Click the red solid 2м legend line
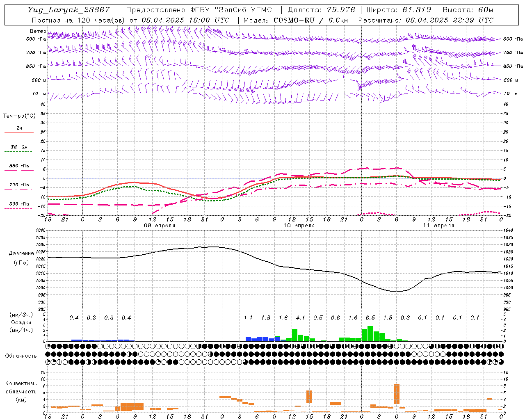The height and width of the screenshot is (420, 525). coord(19,132)
